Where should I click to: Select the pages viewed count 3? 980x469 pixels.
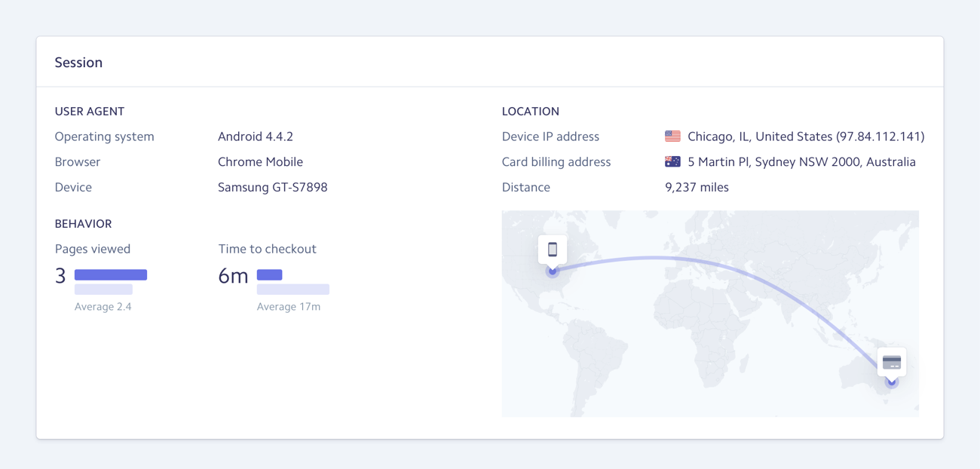point(60,276)
